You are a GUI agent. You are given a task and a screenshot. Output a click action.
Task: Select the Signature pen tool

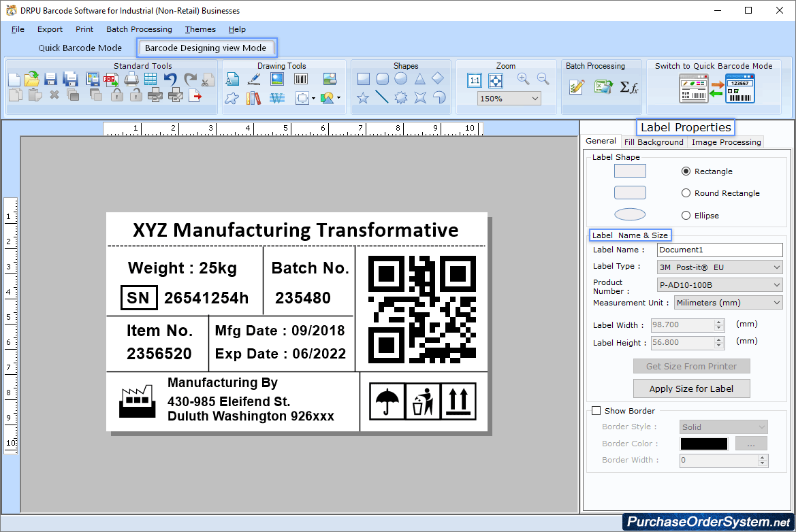255,79
